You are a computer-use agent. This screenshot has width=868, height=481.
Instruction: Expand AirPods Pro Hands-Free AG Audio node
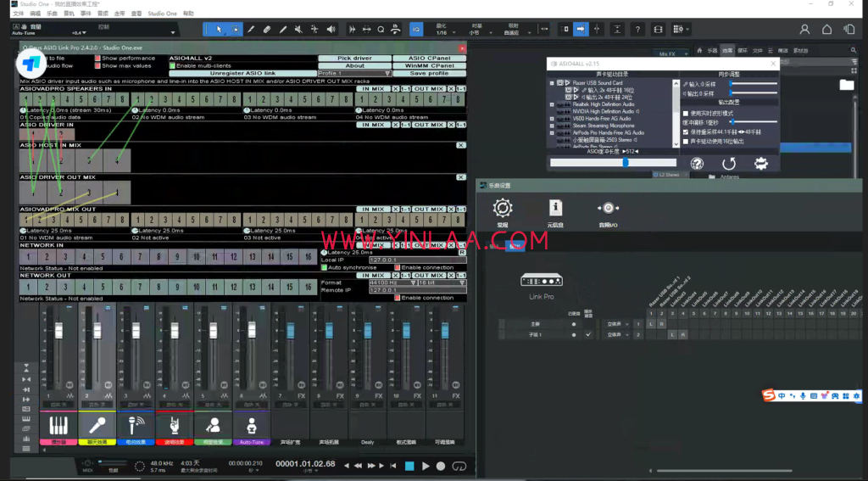tap(551, 133)
